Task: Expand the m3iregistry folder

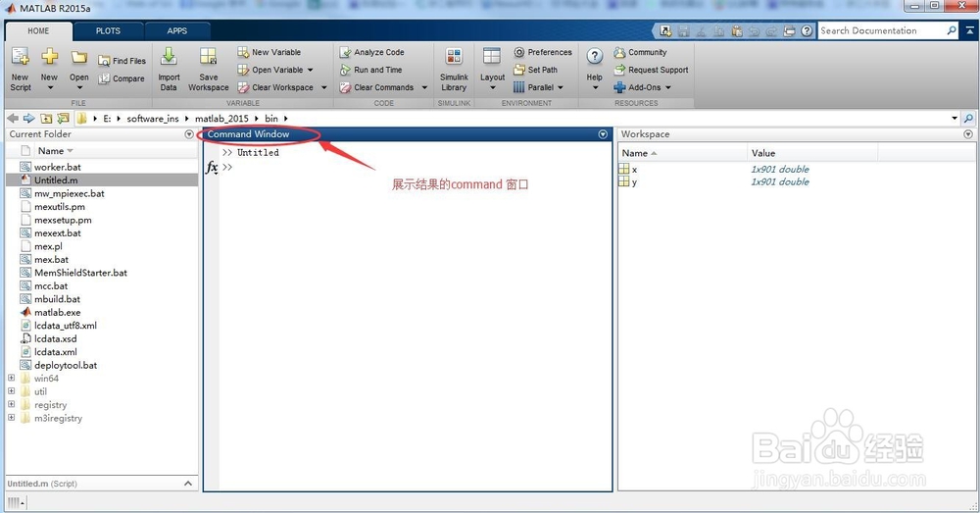Action: click(11, 417)
